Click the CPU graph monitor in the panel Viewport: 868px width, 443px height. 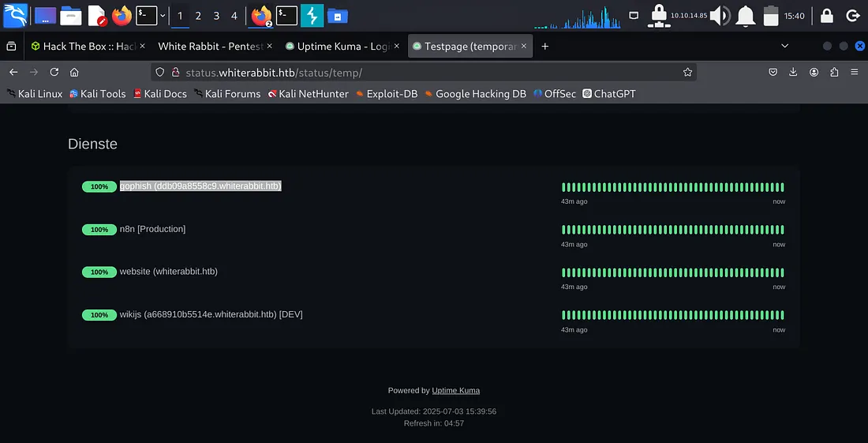(x=578, y=17)
